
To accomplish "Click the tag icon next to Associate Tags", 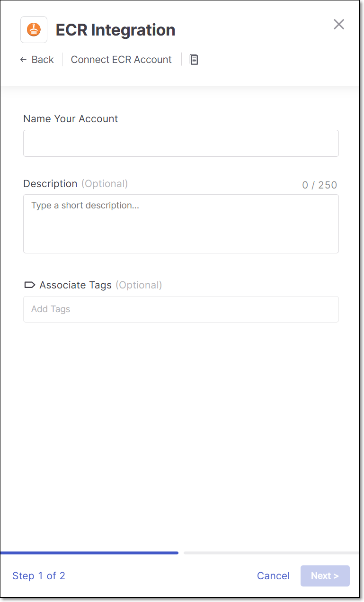I will [x=29, y=285].
